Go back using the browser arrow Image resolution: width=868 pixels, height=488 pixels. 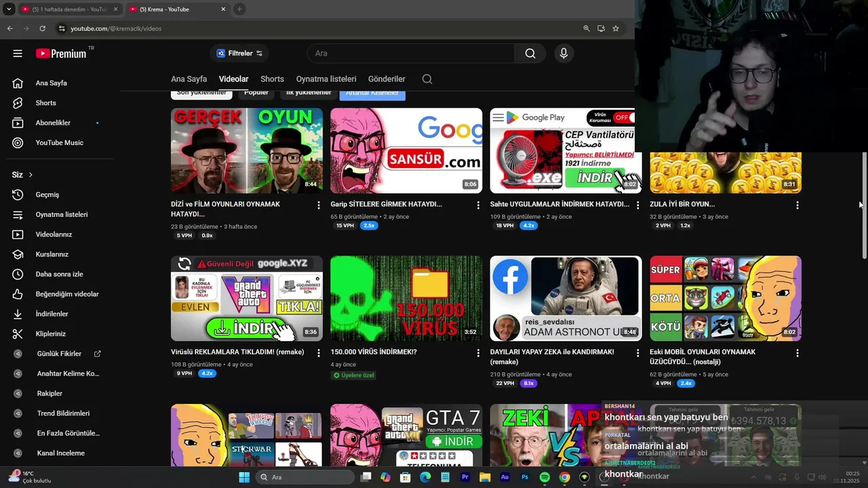(9, 28)
